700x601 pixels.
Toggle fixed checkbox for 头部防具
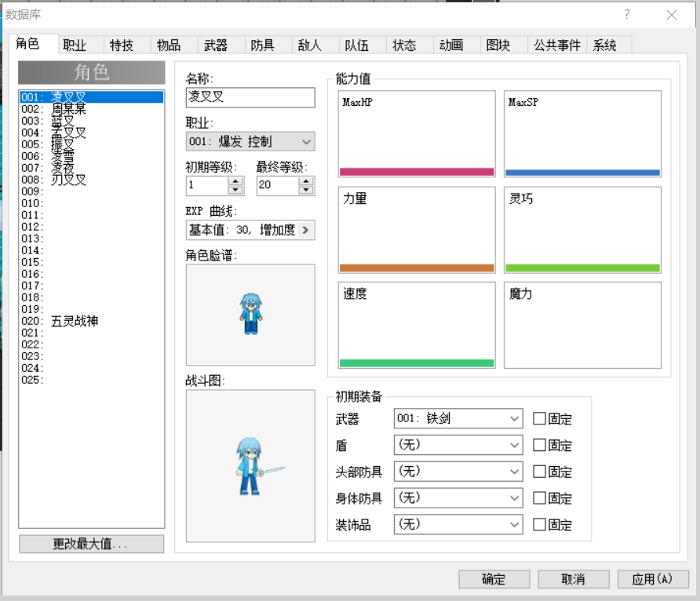pyautogui.click(x=539, y=472)
